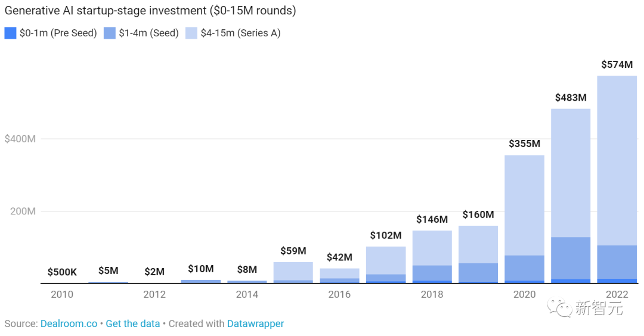Select the 2021 Seed bar segment

pyautogui.click(x=571, y=258)
